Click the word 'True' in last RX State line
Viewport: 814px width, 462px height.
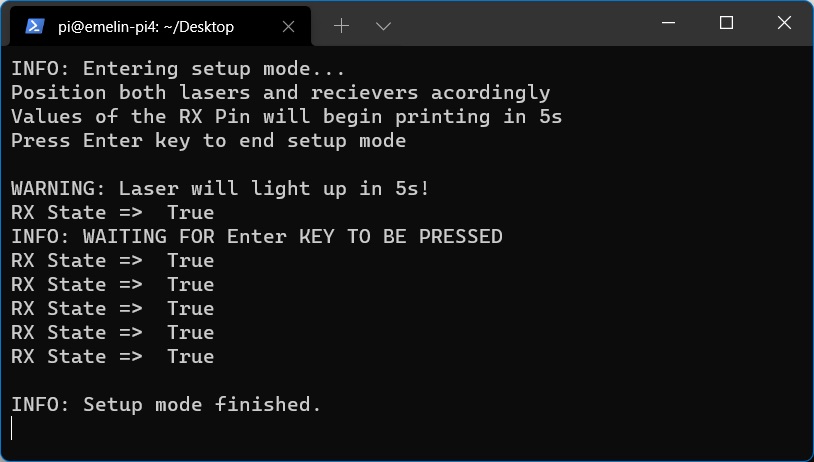click(191, 357)
